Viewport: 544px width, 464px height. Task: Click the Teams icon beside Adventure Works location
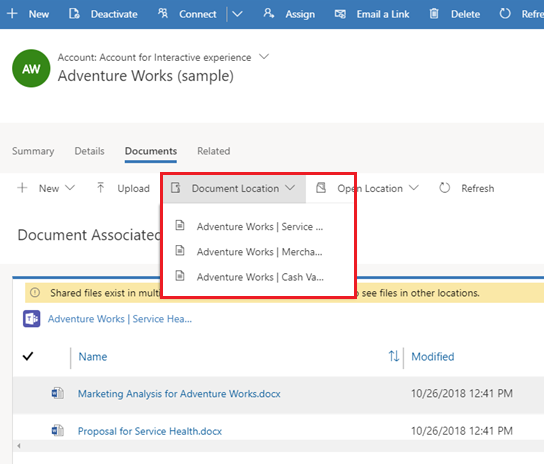[x=32, y=319]
